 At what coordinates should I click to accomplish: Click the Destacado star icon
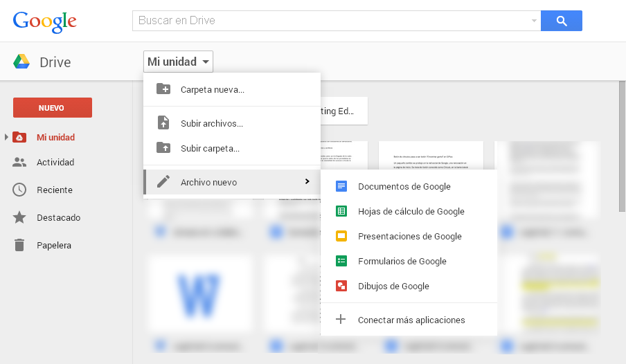click(19, 217)
